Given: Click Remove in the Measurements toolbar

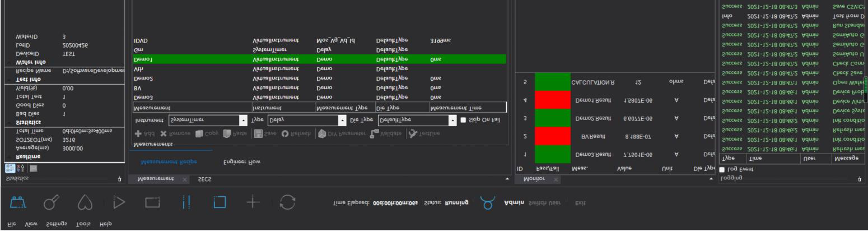Looking at the screenshot, I should pyautogui.click(x=174, y=133).
